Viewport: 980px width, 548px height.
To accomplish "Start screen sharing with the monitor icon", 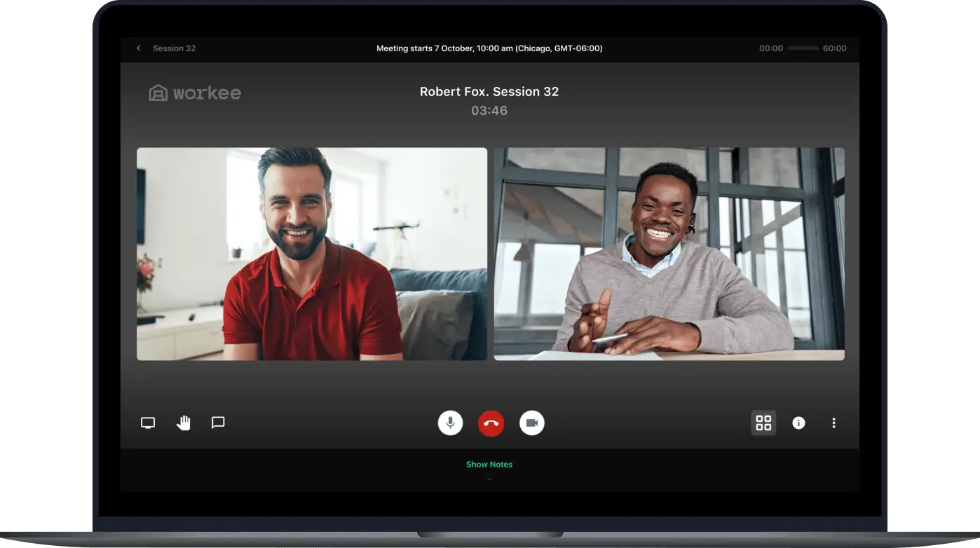I will (148, 423).
